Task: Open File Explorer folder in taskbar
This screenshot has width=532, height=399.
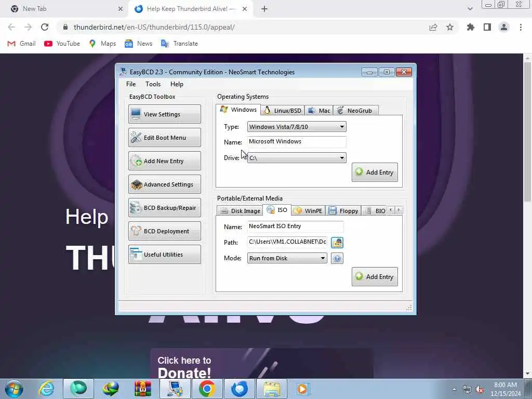Action: pos(272,389)
